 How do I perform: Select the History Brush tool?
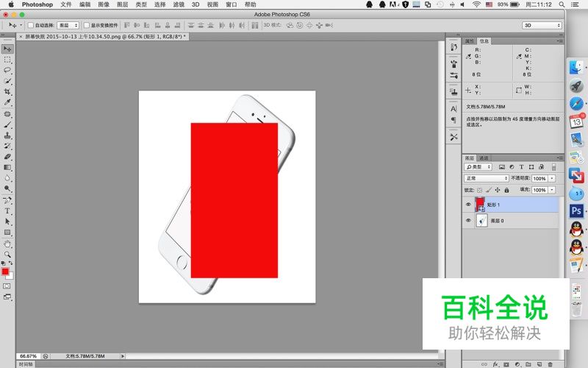click(7, 146)
